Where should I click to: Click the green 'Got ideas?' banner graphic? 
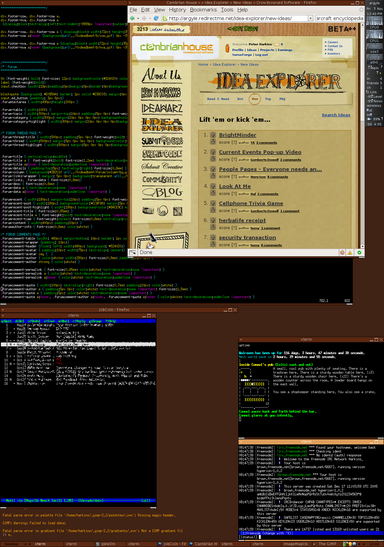(x=243, y=29)
